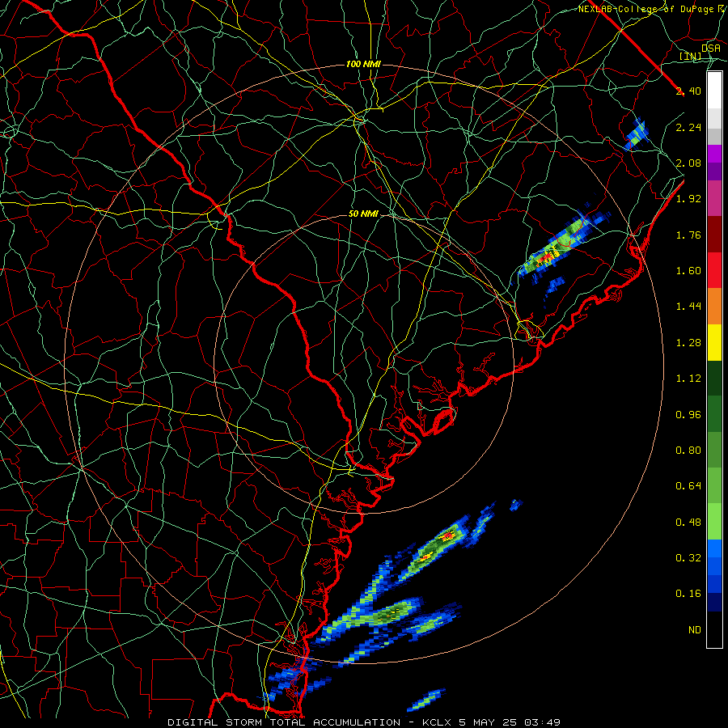Click the [IN] units label

[691, 56]
